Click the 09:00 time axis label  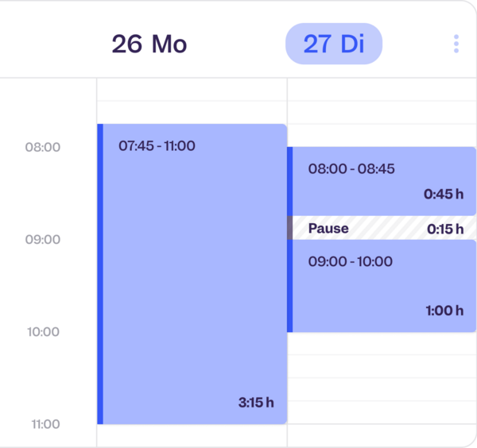(43, 240)
